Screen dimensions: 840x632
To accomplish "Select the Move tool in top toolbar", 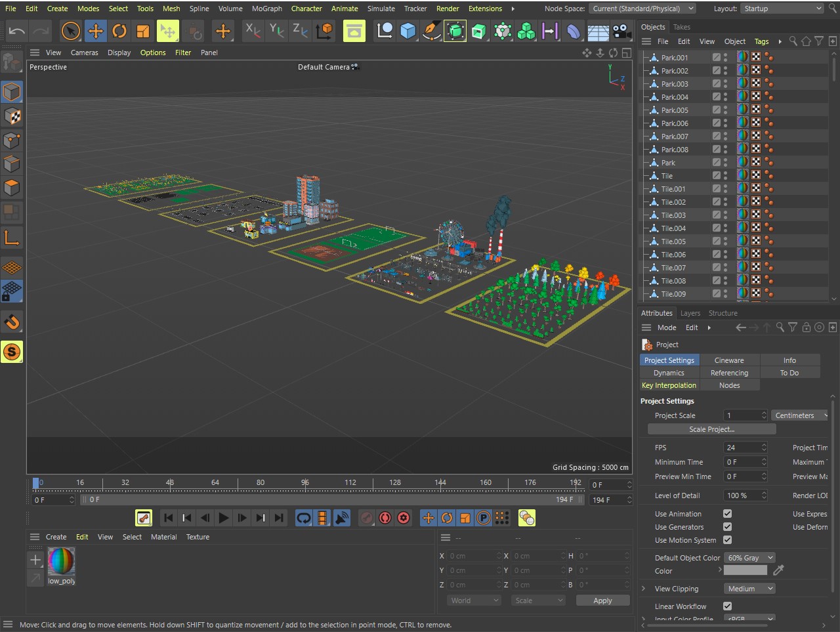I will pyautogui.click(x=95, y=31).
